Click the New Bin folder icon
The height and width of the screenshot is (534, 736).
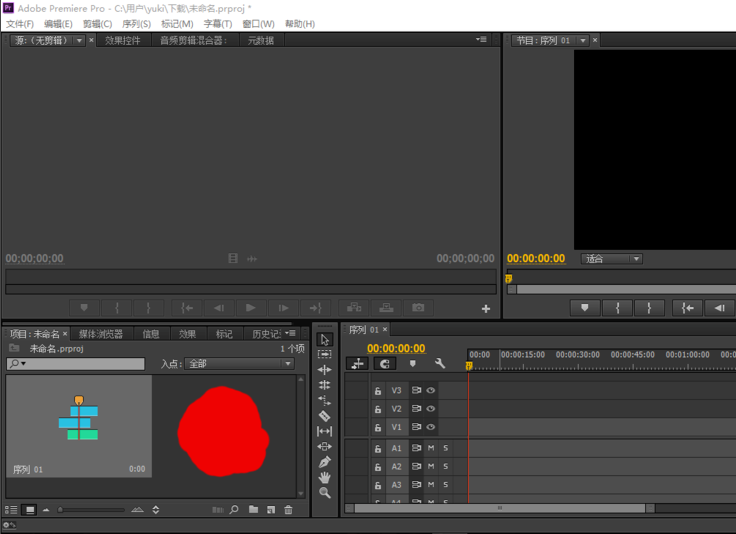[x=253, y=510]
